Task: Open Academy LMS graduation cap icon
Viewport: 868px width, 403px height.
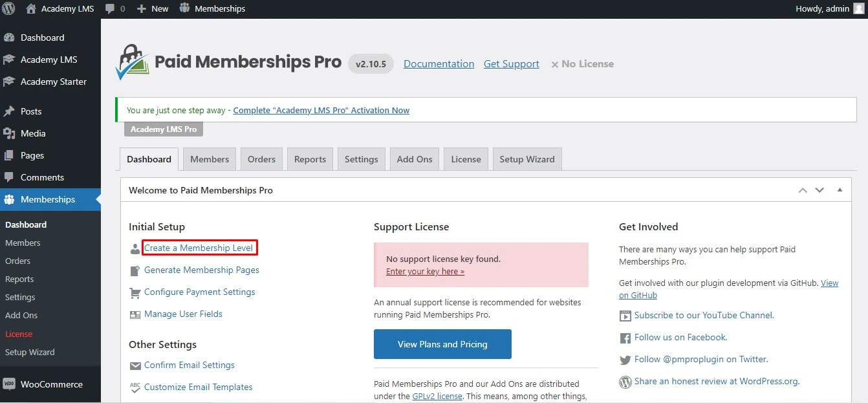Action: click(x=9, y=60)
